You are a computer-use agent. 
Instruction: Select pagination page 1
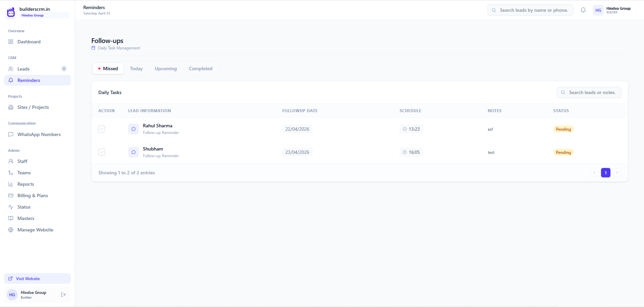pyautogui.click(x=605, y=173)
